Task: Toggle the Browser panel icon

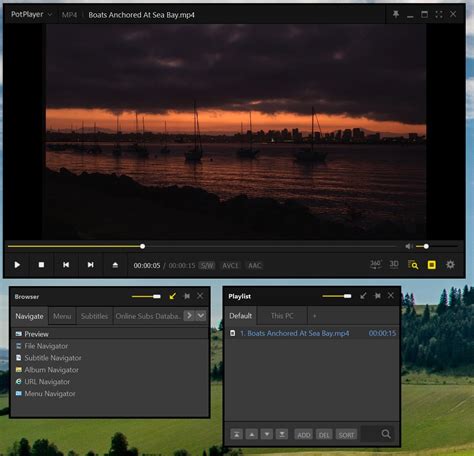Action: pos(413,265)
